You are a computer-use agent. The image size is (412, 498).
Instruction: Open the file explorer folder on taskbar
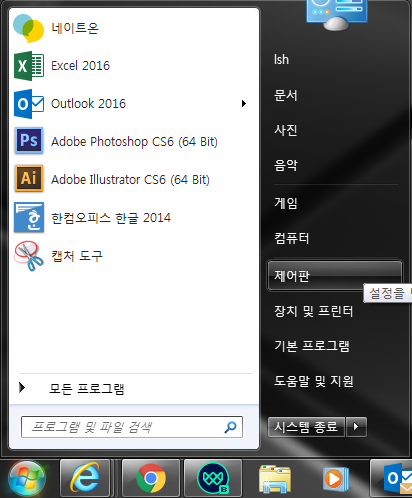point(275,479)
